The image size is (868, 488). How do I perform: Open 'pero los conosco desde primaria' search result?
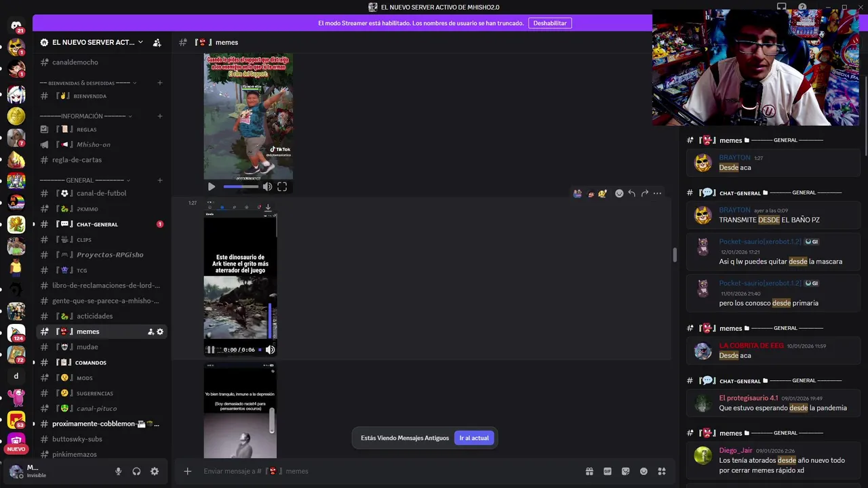pyautogui.click(x=774, y=293)
